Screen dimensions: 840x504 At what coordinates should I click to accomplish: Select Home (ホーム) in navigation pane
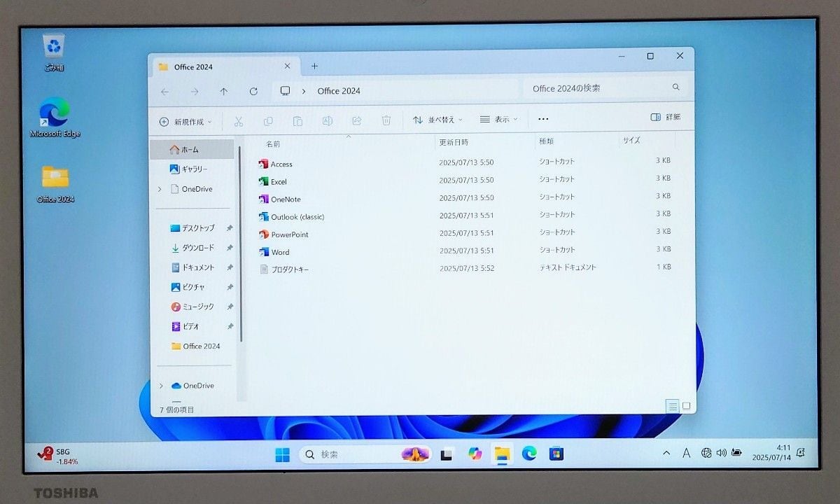click(x=192, y=149)
